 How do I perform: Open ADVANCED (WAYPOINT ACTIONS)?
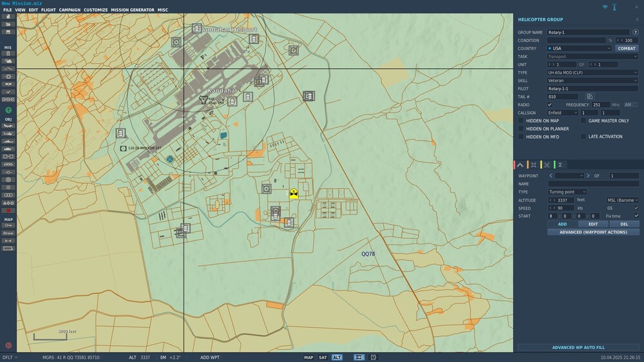[x=593, y=232]
